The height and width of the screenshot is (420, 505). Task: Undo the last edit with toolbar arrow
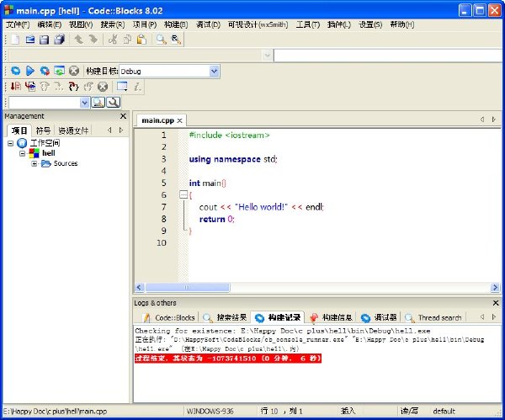coord(78,40)
